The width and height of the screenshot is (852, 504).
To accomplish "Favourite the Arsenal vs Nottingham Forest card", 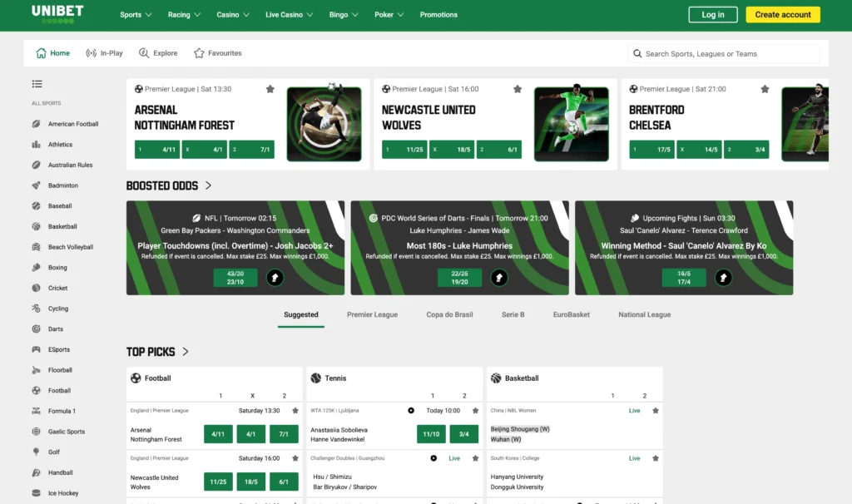I will 270,89.
